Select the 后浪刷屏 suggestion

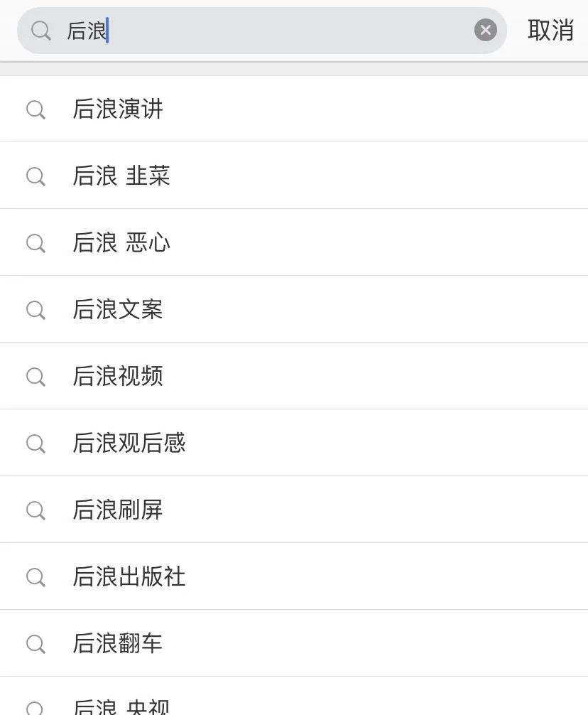[294, 510]
